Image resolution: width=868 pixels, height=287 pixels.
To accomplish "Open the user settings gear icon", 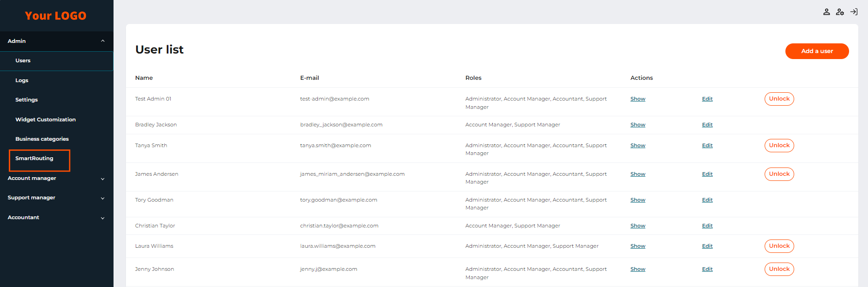I will 840,12.
